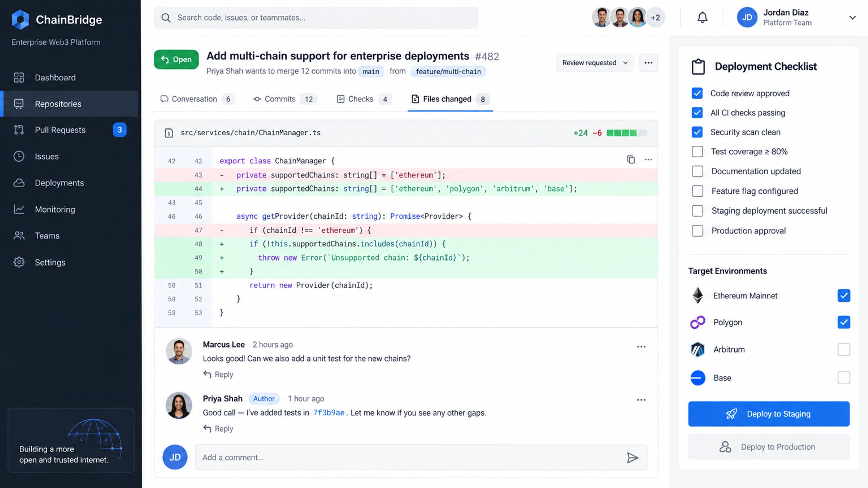The height and width of the screenshot is (488, 868).
Task: Open Deployments cloud icon in sidebar
Action: (19, 183)
